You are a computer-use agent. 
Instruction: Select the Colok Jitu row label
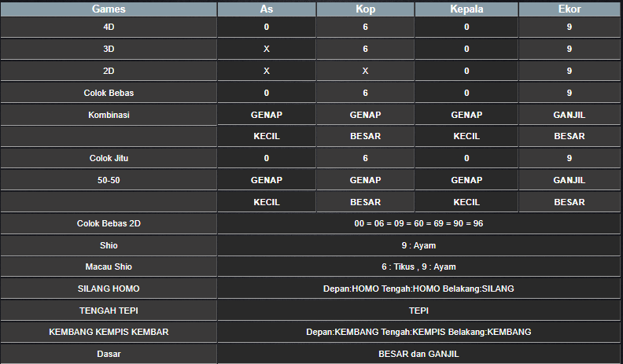click(109, 158)
